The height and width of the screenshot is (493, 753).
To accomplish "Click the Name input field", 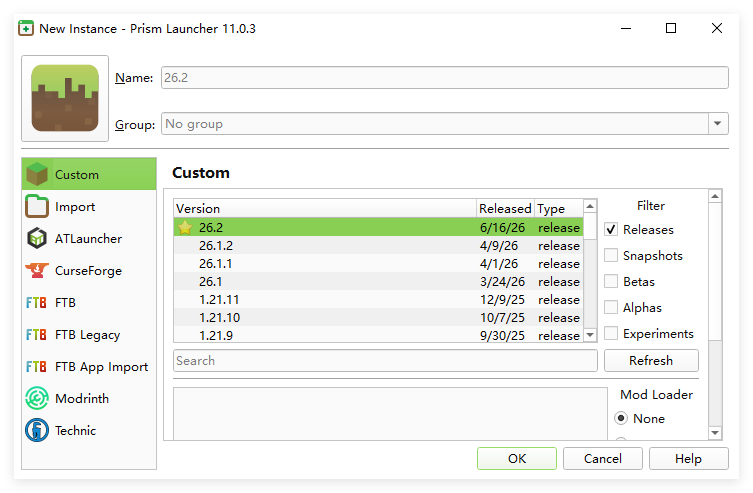I will click(445, 77).
